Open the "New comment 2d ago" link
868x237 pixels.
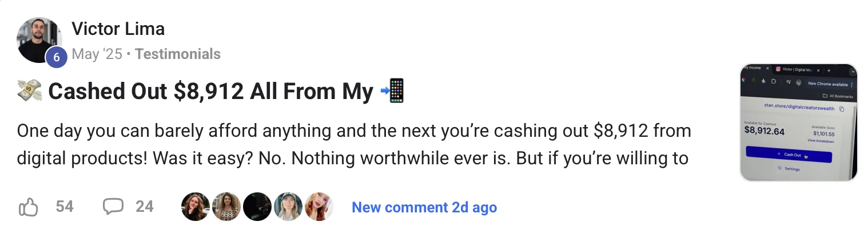pyautogui.click(x=424, y=207)
